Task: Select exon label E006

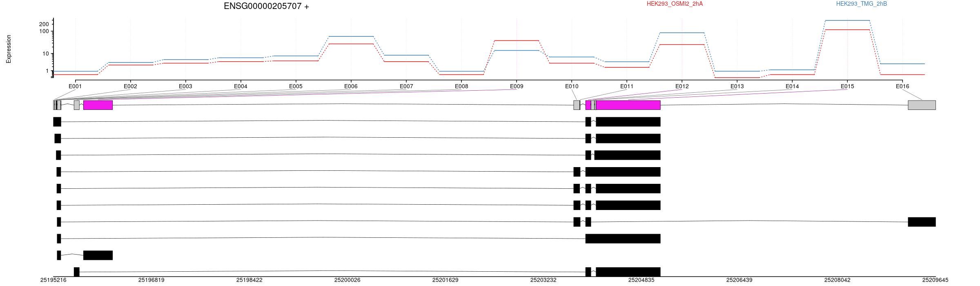Action: tap(351, 86)
